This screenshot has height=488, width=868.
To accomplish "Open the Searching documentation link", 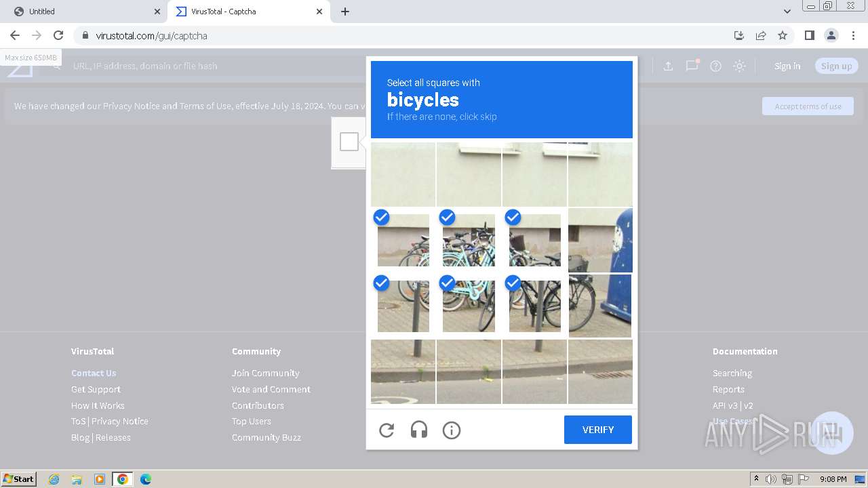I will click(732, 373).
